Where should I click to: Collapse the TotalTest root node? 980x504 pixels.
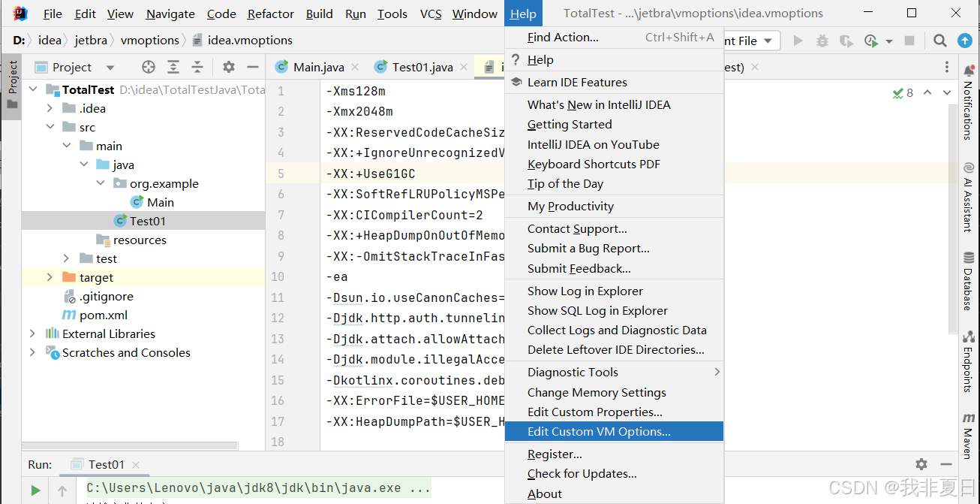(32, 89)
